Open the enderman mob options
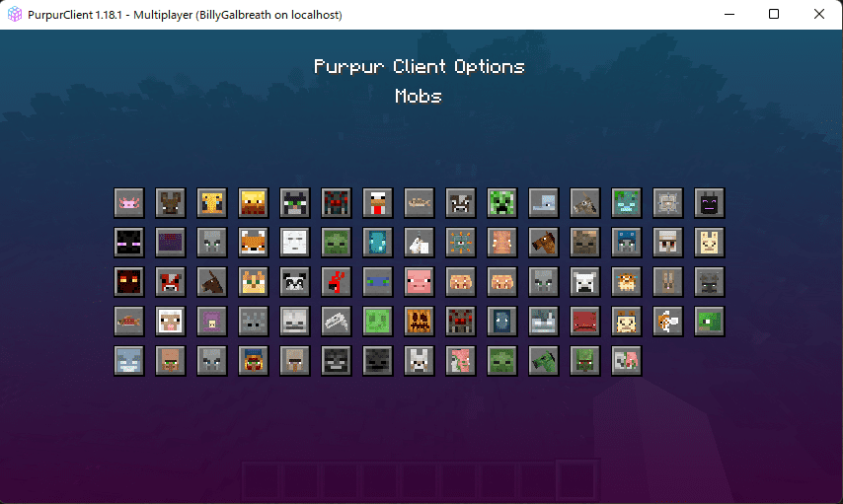This screenshot has width=843, height=504. click(x=129, y=242)
